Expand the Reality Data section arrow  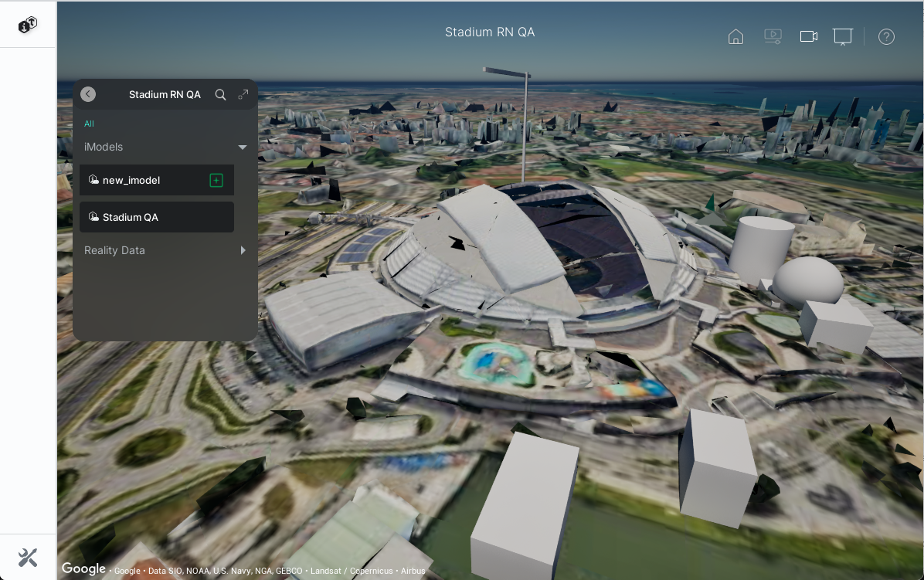tap(243, 250)
